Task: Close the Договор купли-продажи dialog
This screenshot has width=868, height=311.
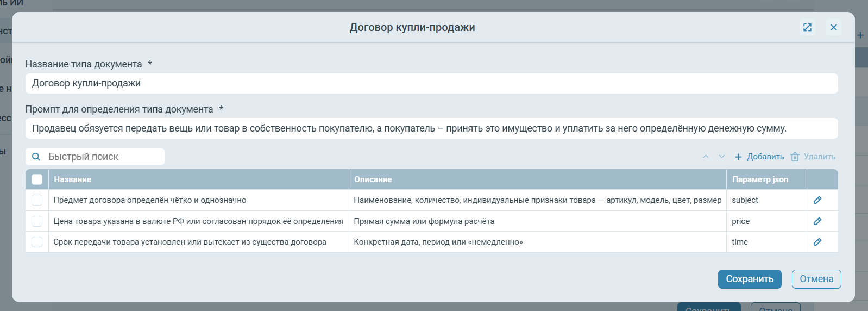Action: tap(833, 27)
